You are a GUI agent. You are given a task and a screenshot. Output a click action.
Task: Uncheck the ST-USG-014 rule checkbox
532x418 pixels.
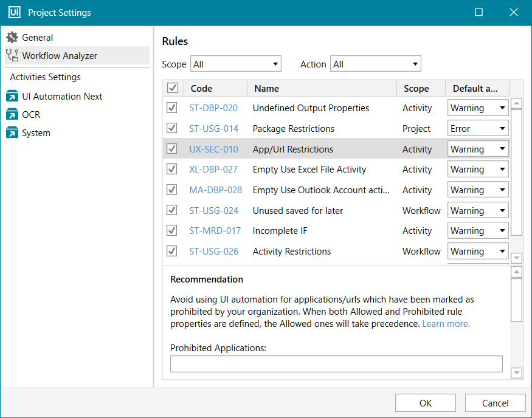[172, 128]
